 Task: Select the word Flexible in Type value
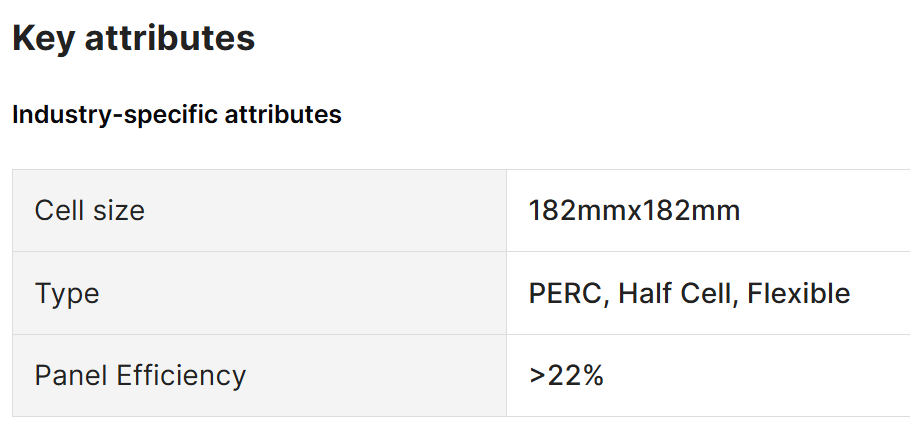click(x=799, y=293)
